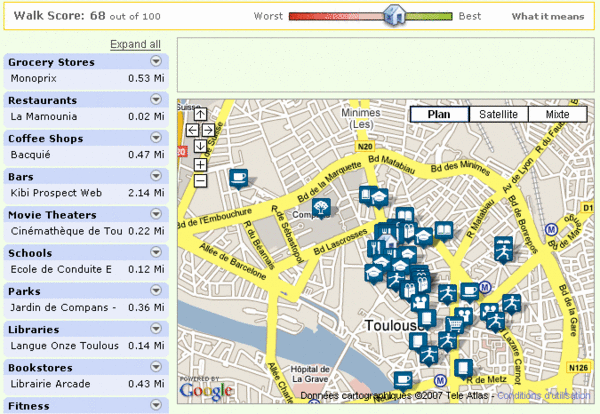Viewport: 600px width, 414px height.
Task: Select Jardin de Compans park entry
Action: [86, 308]
